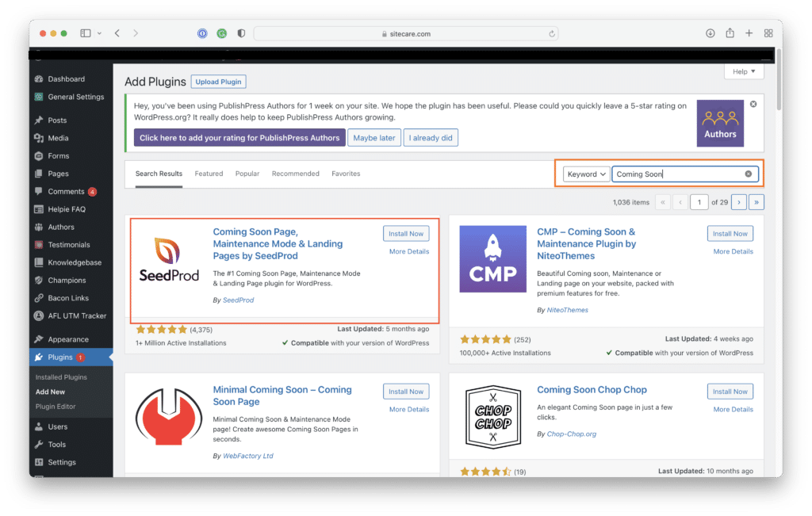
Task: Click the Safari address bar
Action: [x=407, y=33]
